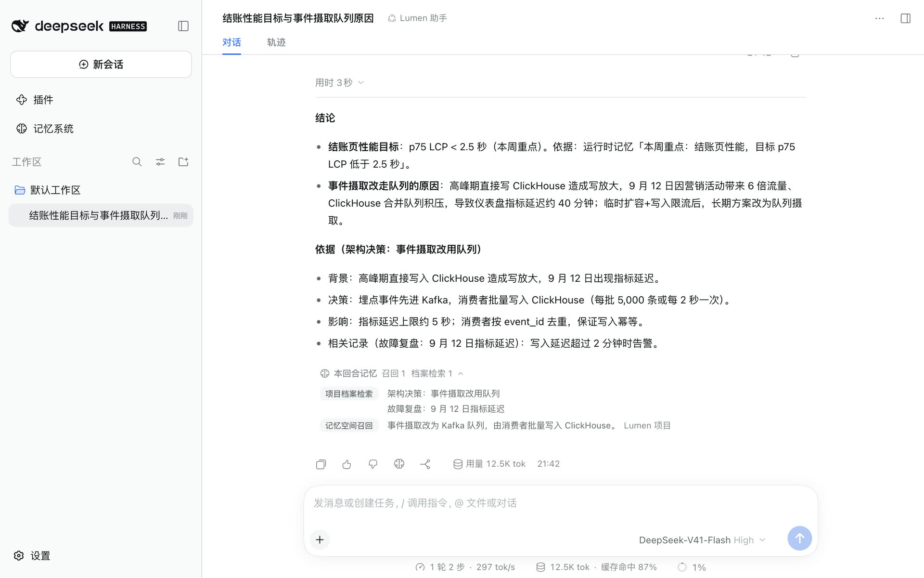Search workspaces with the magnifier icon
The height and width of the screenshot is (578, 924).
pyautogui.click(x=137, y=162)
